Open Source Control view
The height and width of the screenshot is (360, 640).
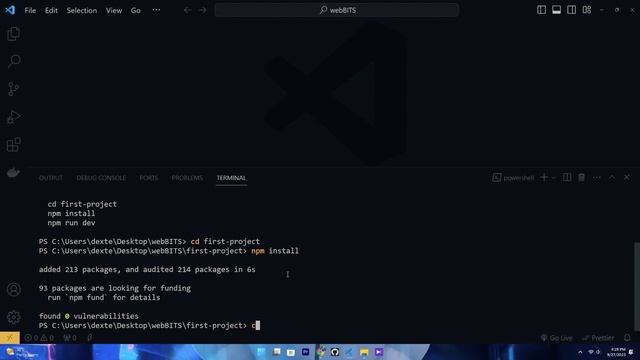[13, 89]
